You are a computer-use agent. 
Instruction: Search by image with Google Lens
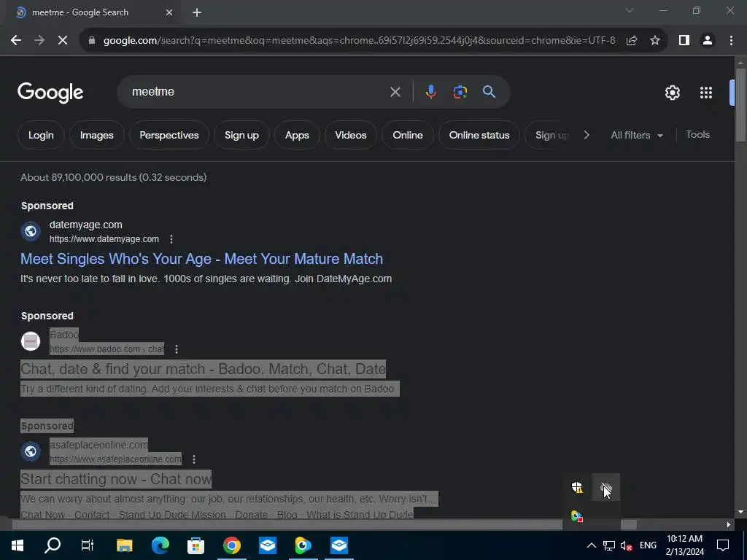(x=460, y=92)
